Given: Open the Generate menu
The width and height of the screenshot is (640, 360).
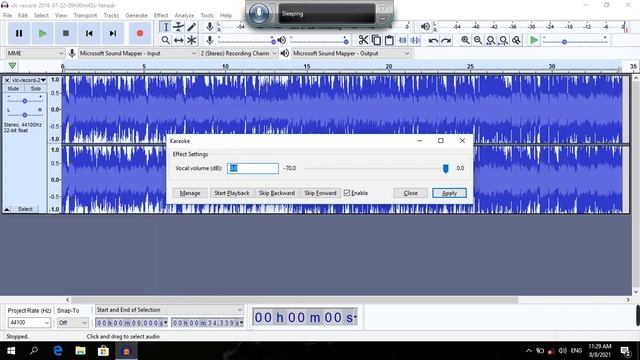Looking at the screenshot, I should [x=136, y=15].
